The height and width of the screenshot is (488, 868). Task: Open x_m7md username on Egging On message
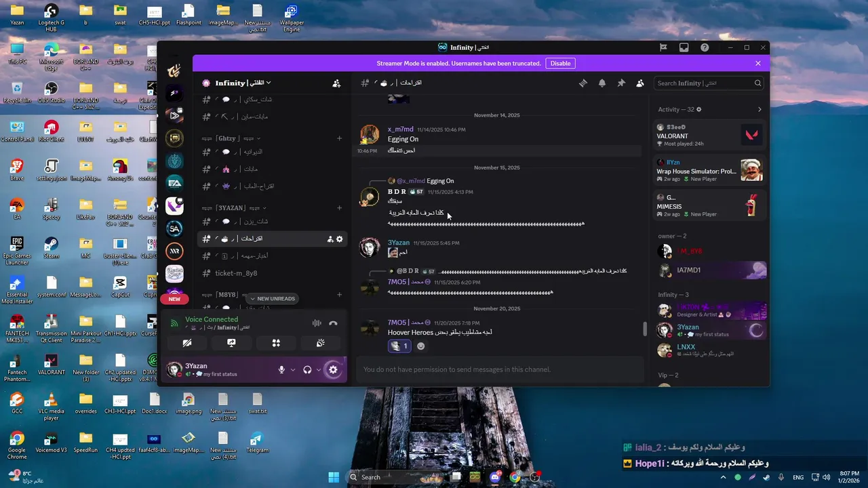coord(400,129)
